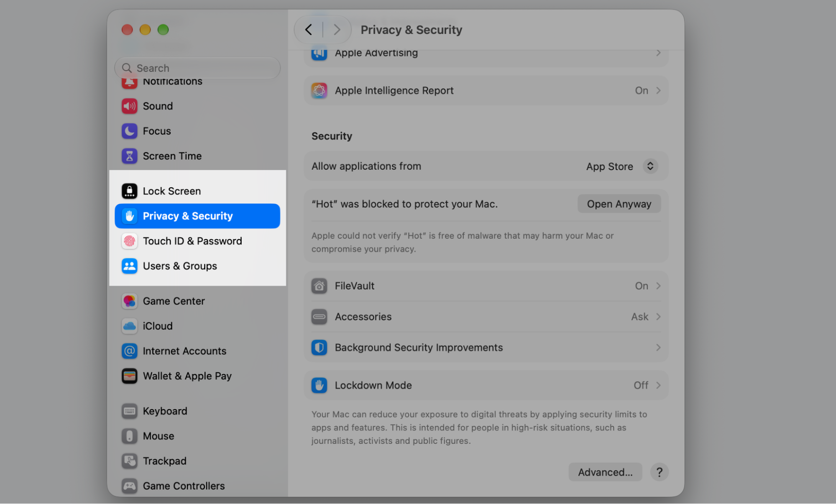This screenshot has height=504, width=836.
Task: Click the Lockdown Mode hand icon
Action: click(319, 385)
